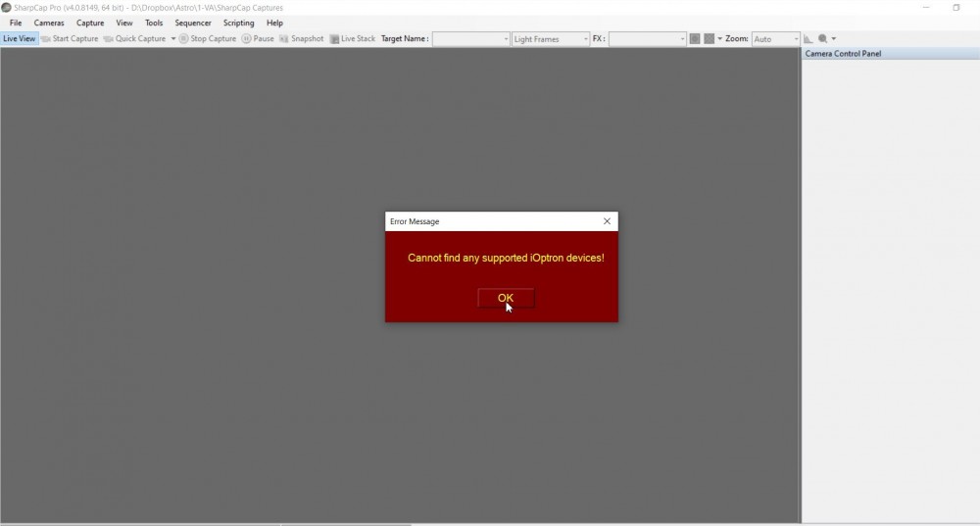Toggle the Live View button
Image resolution: width=980 pixels, height=526 pixels.
[x=20, y=39]
